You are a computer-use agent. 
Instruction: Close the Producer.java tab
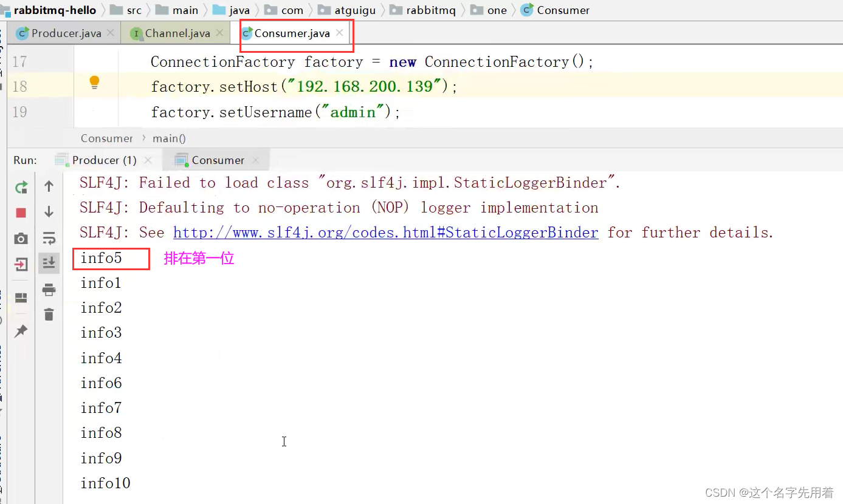coord(111,33)
